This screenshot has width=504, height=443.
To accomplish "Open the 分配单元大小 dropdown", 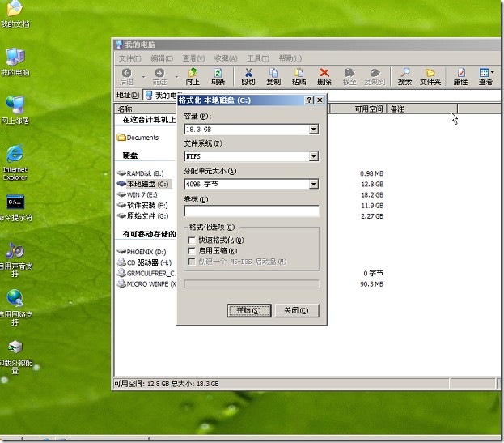I will pyautogui.click(x=314, y=184).
